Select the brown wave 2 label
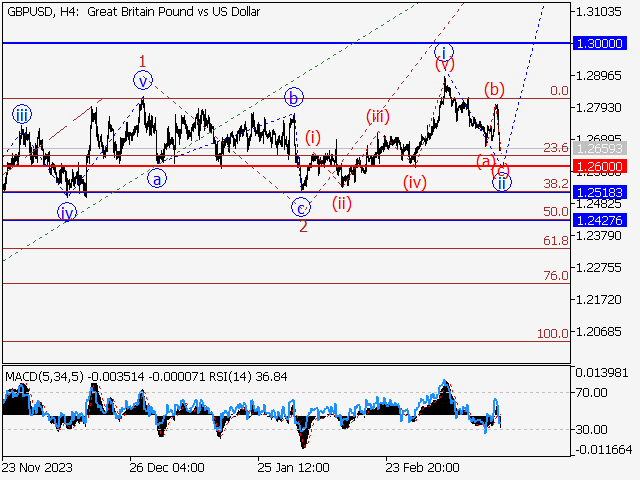The width and height of the screenshot is (640, 480). click(303, 227)
